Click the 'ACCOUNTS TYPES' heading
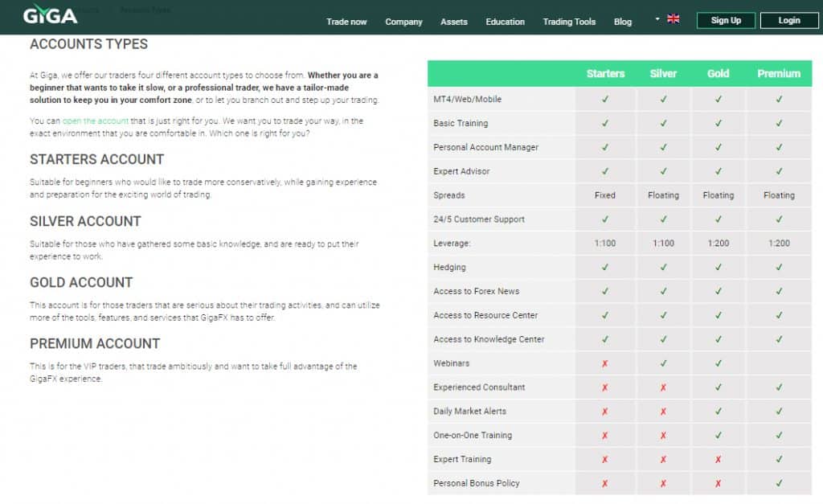 (88, 44)
